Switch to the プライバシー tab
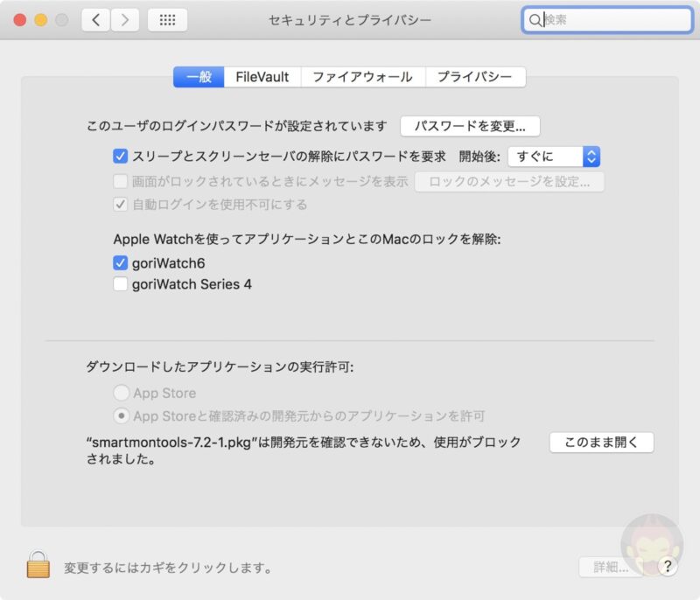Screen dimensions: 700x600 (475, 77)
